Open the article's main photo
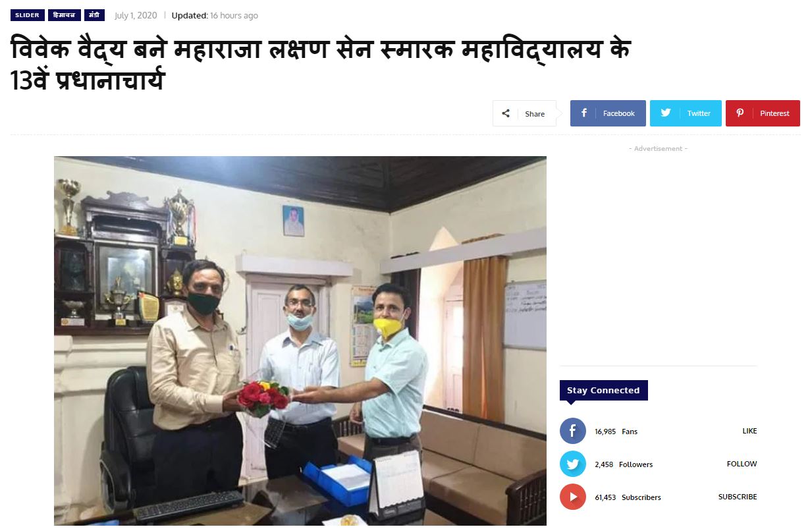Screen dimensions: 812x529 [x=300, y=341]
